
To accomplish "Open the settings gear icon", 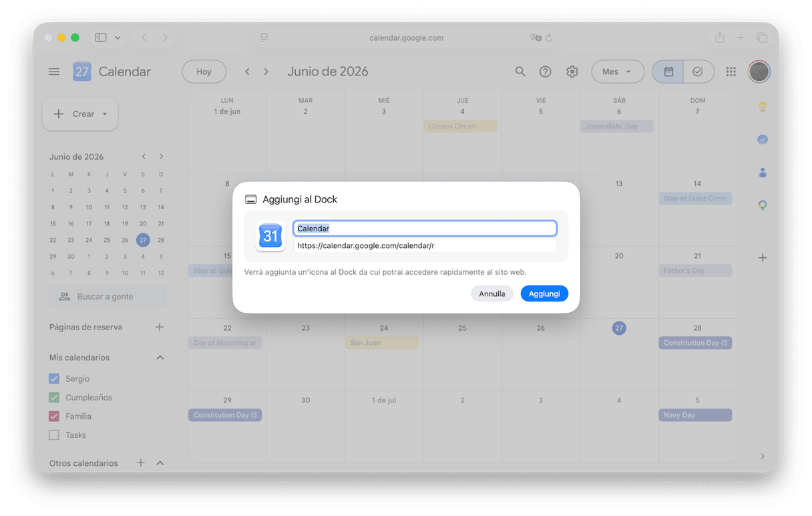I will pyautogui.click(x=572, y=72).
